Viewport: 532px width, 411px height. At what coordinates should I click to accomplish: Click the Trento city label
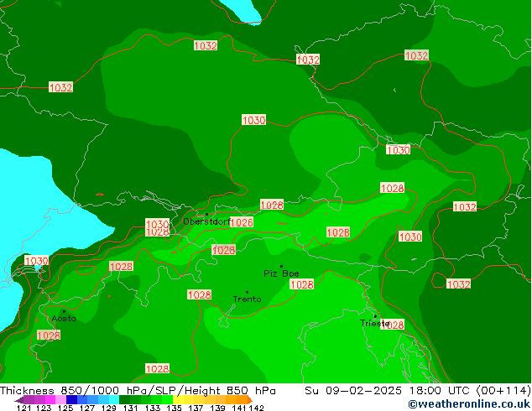click(247, 299)
